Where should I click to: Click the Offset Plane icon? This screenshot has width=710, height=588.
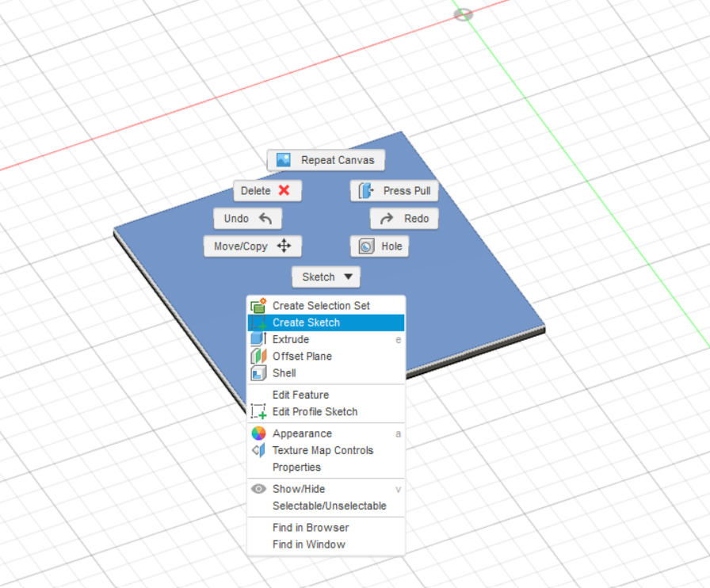coord(258,356)
